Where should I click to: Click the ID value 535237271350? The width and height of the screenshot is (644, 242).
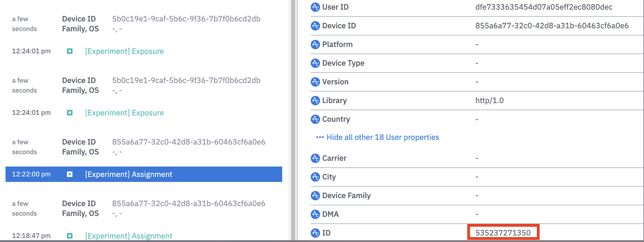pos(503,233)
